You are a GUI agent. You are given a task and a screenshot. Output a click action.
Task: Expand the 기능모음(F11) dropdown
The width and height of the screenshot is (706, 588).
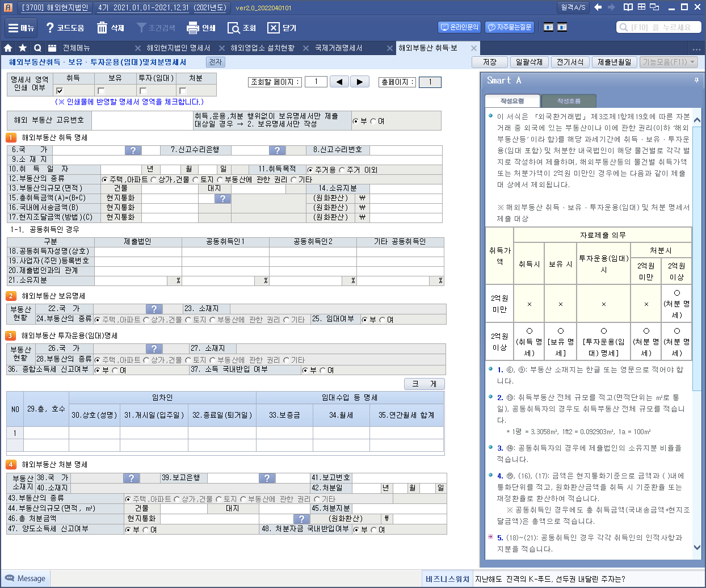(x=669, y=62)
